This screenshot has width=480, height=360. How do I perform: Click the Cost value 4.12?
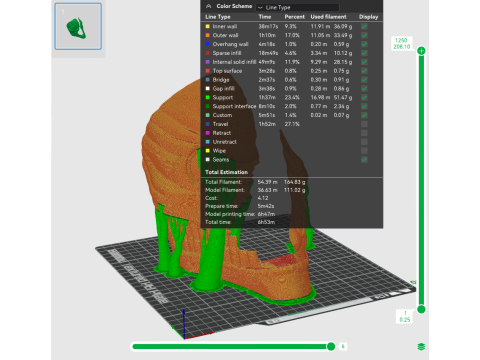[x=263, y=198]
